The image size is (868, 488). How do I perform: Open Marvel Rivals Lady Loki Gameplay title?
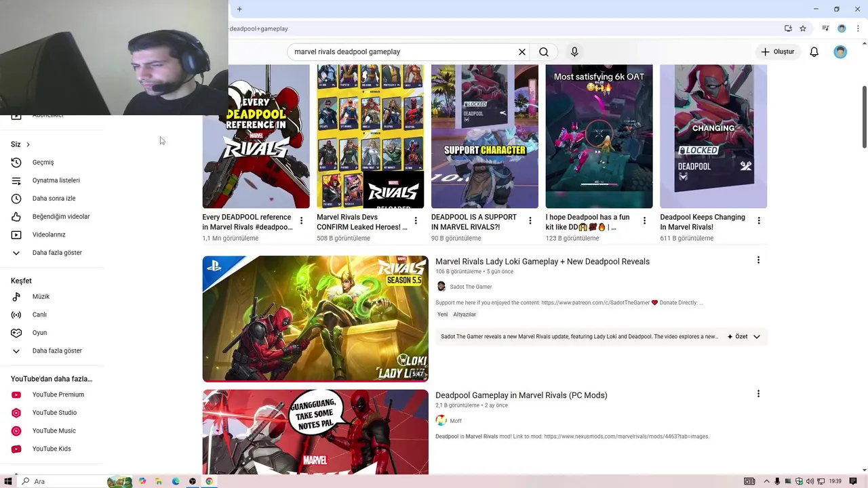pos(542,262)
